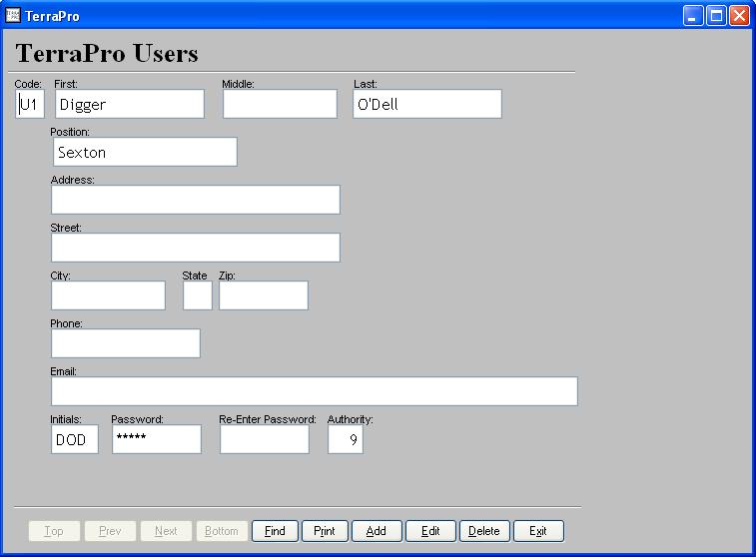Image resolution: width=756 pixels, height=557 pixels.
Task: Add a new user record
Action: pyautogui.click(x=377, y=531)
